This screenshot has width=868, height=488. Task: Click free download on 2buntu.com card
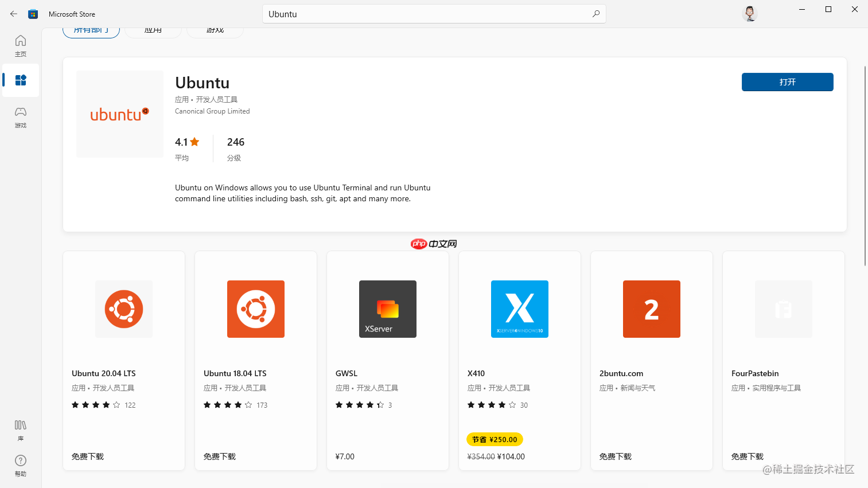click(x=616, y=456)
